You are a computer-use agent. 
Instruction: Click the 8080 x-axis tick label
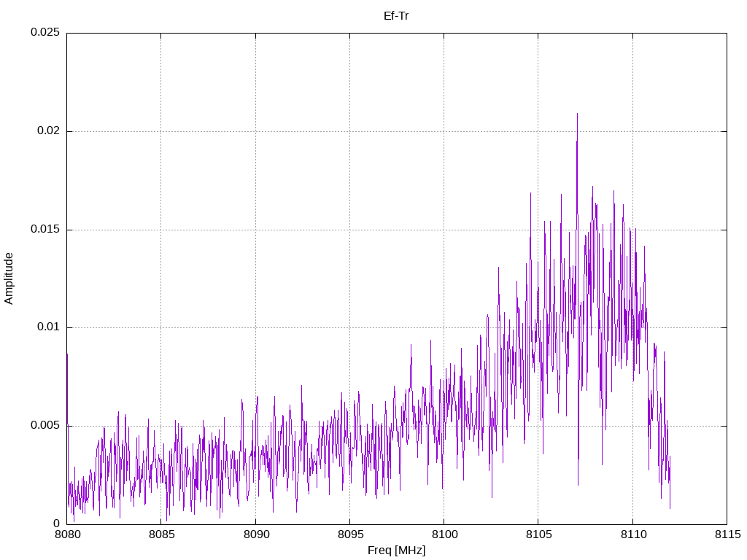[68, 534]
